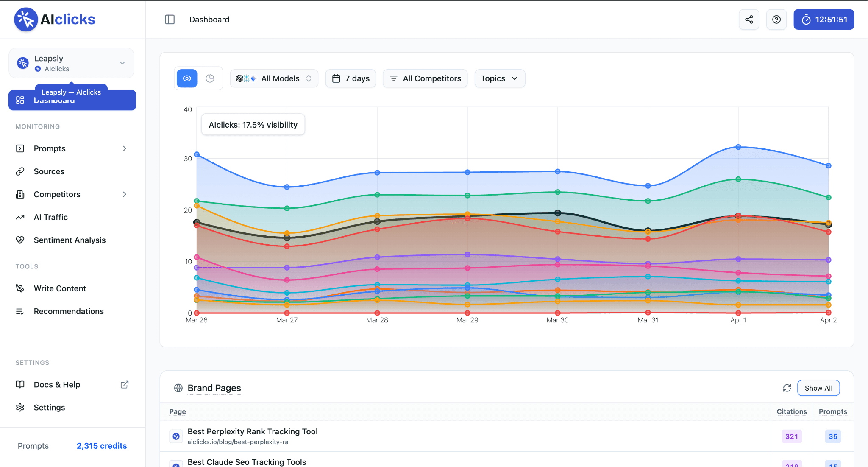Open the Topics dropdown
The height and width of the screenshot is (467, 868).
click(x=499, y=78)
